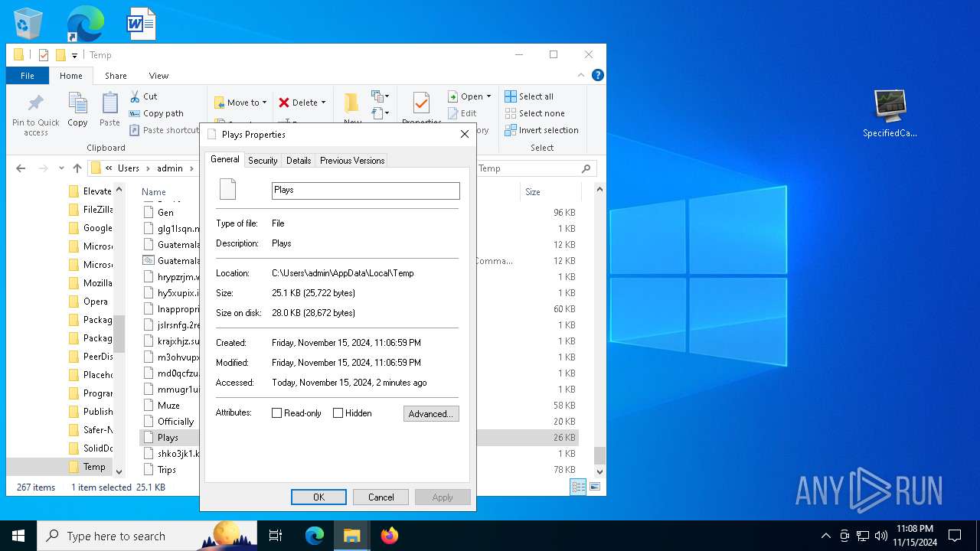
Task: Click the Advanced... button
Action: [x=431, y=414]
